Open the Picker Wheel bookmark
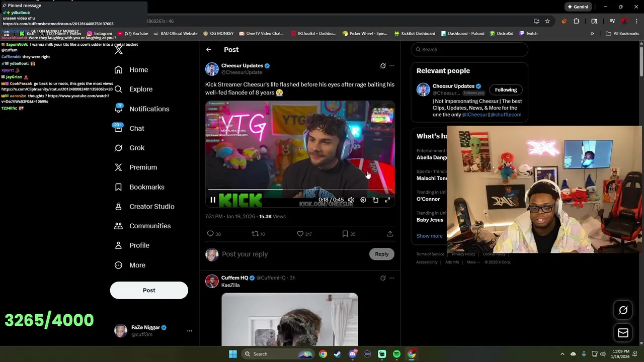Viewport: 644px width, 362px height. (365, 34)
